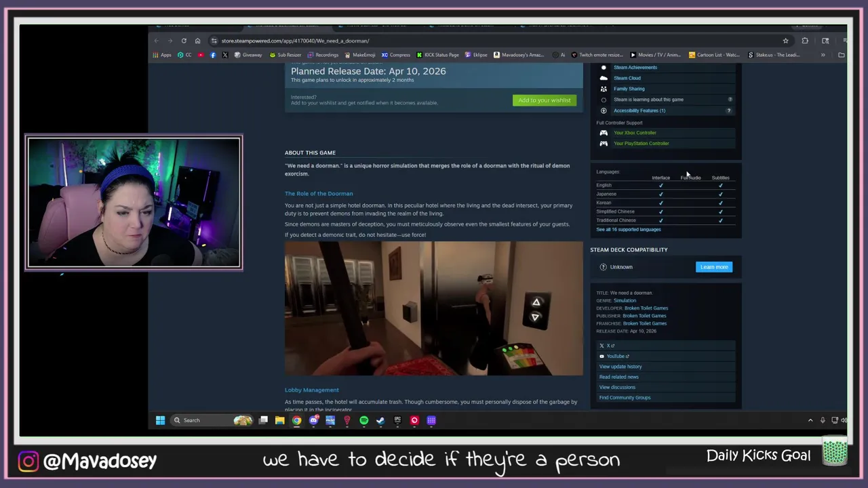This screenshot has width=868, height=488.
Task: Expand See all 16 supported languages
Action: [629, 229]
